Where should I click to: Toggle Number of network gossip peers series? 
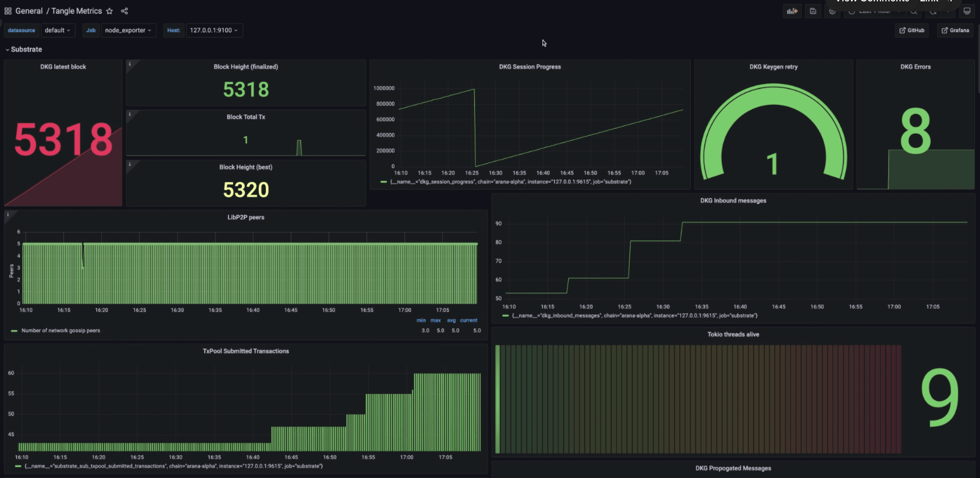pos(61,331)
